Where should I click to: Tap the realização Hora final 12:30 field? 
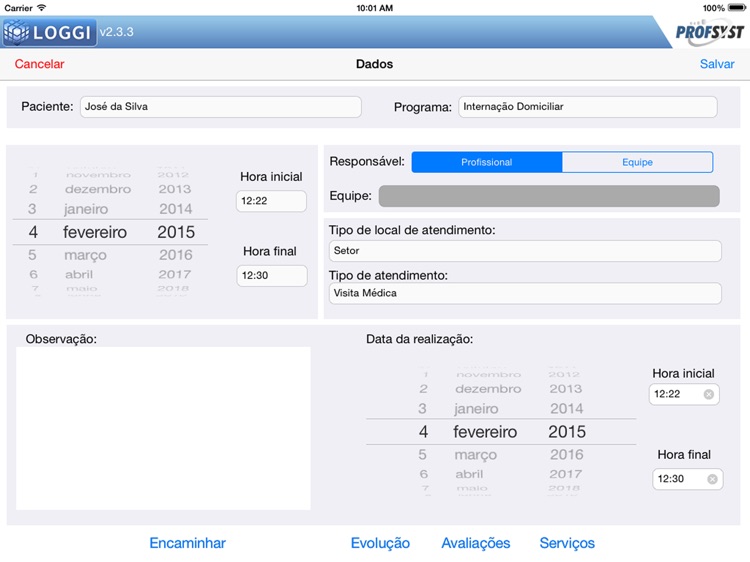687,479
